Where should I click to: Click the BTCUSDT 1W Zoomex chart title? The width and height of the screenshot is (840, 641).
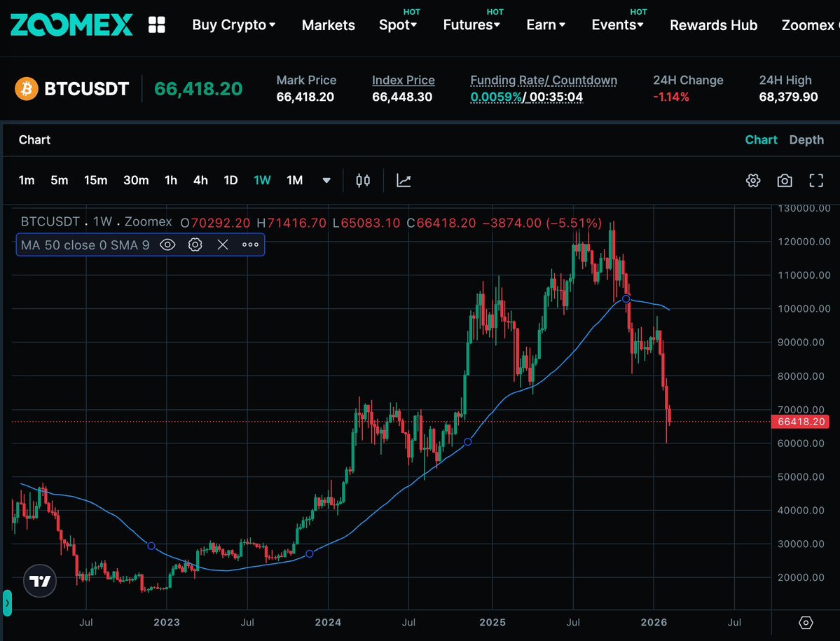point(97,221)
